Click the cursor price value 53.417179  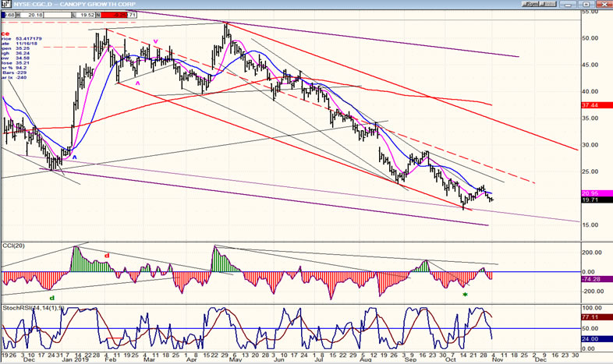(29, 39)
